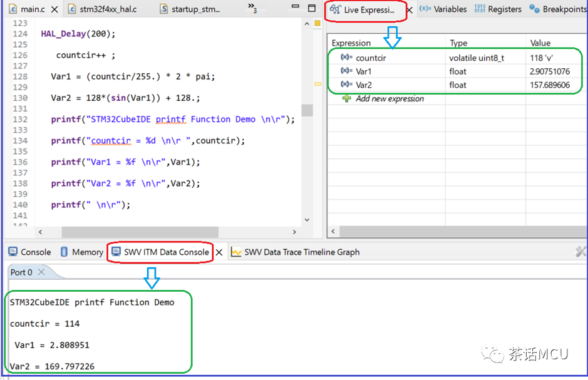The height and width of the screenshot is (380, 588).
Task: Click the code editor left scroll arrow
Action: coord(40,232)
